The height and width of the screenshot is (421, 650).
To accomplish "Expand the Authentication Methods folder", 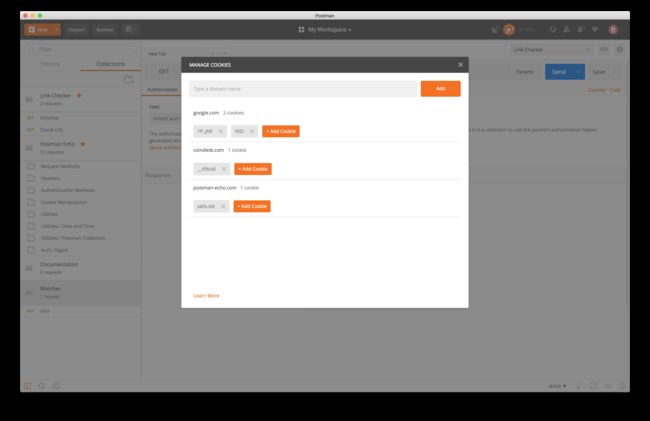I will (x=81, y=190).
